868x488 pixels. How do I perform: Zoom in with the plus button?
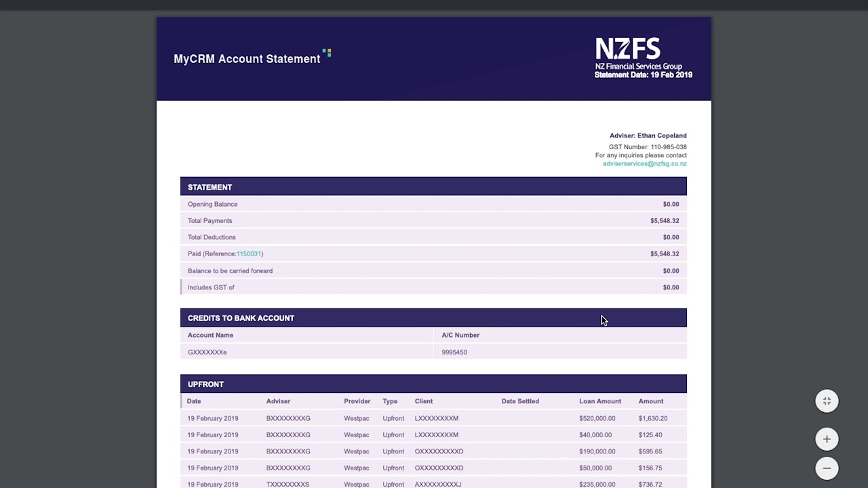(x=827, y=439)
